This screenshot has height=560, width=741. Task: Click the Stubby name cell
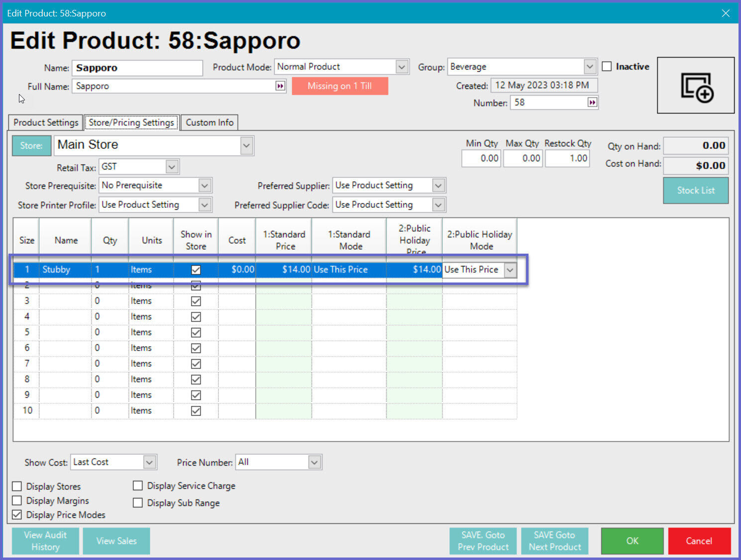[x=65, y=270]
